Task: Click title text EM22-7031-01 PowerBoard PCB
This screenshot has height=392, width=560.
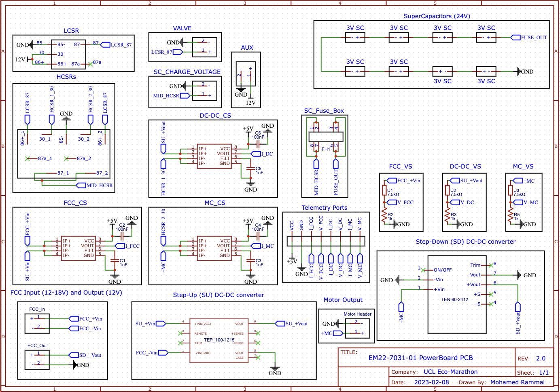Action: point(420,358)
